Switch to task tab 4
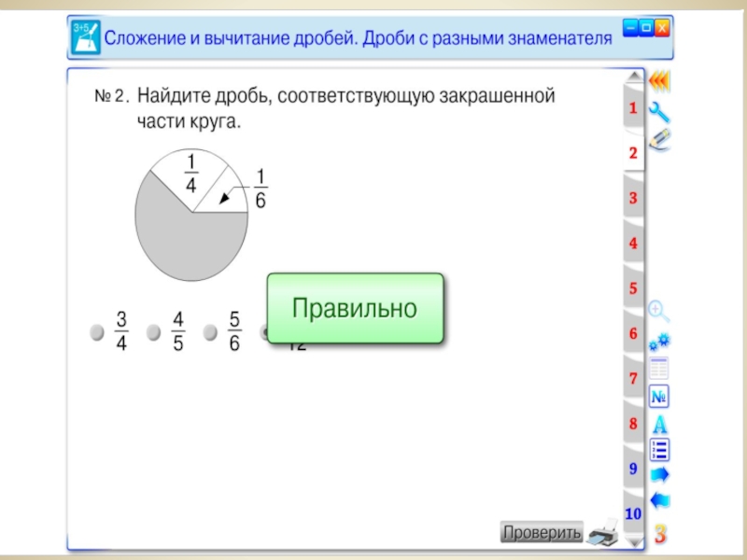This screenshot has width=747, height=560. click(x=633, y=244)
